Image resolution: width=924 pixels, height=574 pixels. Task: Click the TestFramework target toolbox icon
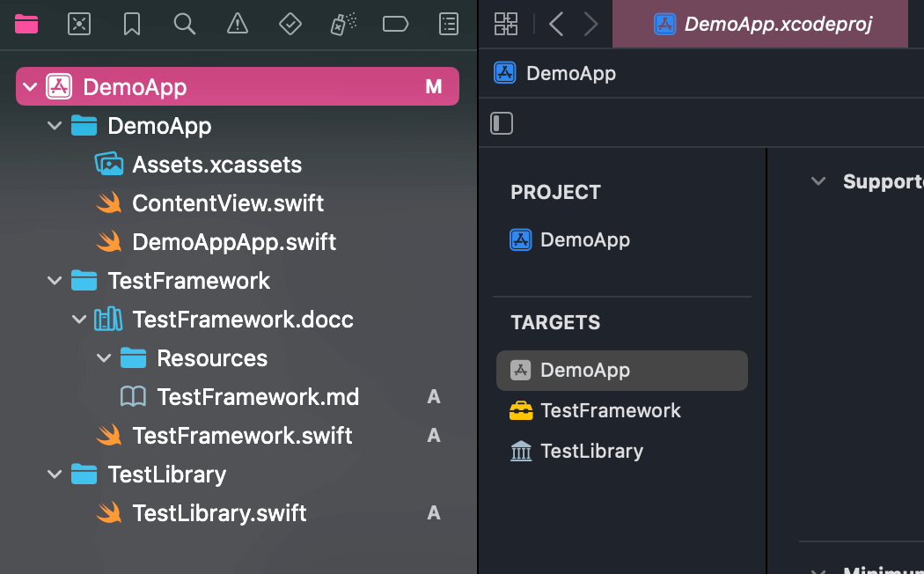[521, 411]
